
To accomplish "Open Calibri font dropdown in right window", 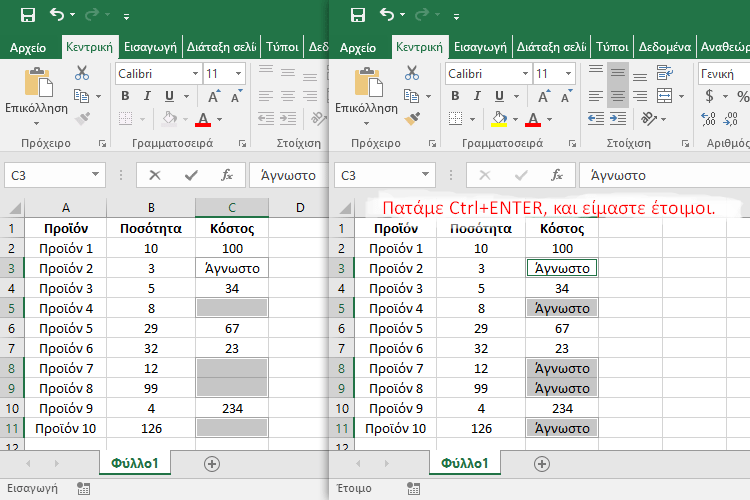I will pos(525,74).
